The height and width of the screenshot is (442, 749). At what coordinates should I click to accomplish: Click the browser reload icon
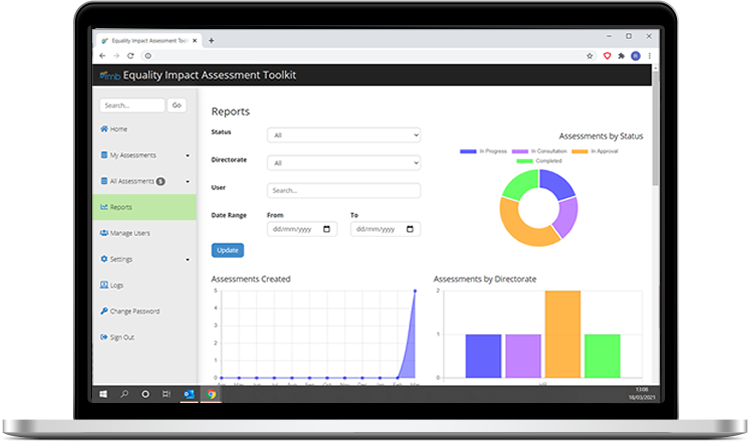coord(130,56)
